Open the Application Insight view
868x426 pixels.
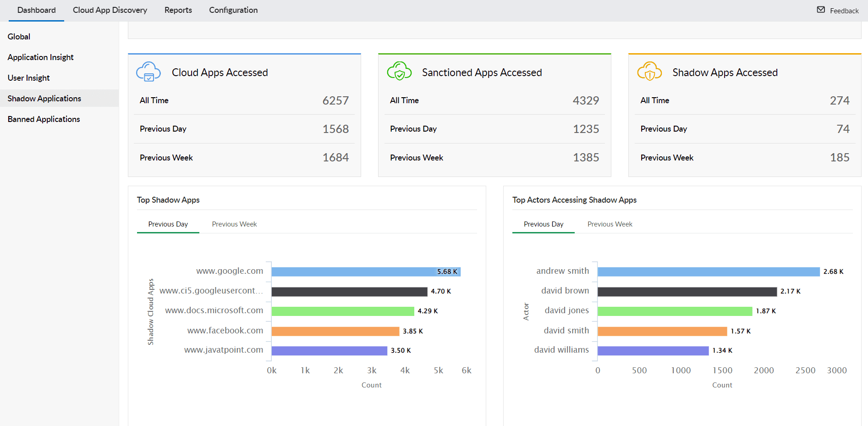(40, 57)
